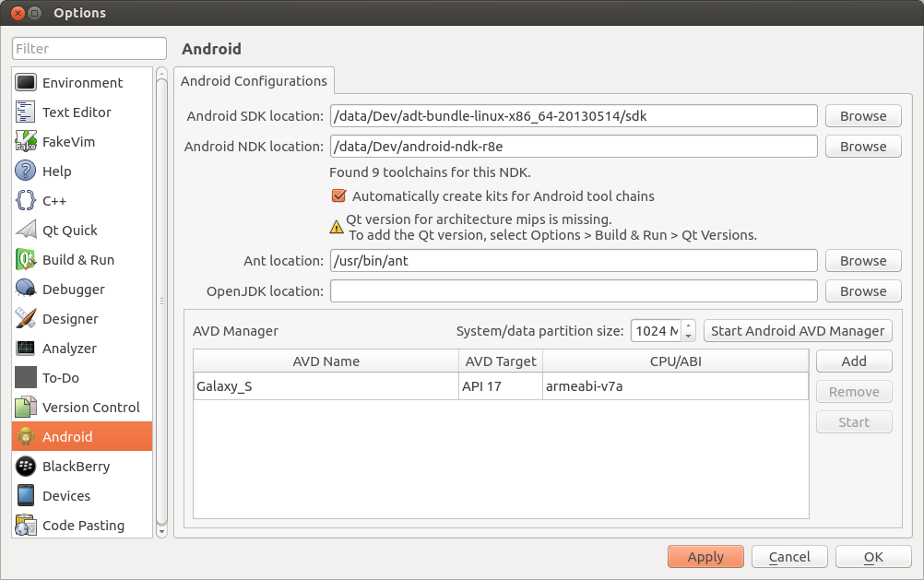Select the Designer category icon
Viewport: 924px width, 580px height.
click(x=26, y=319)
